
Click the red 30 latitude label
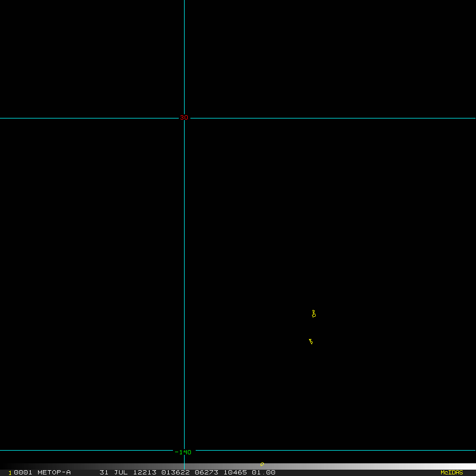pos(184,117)
